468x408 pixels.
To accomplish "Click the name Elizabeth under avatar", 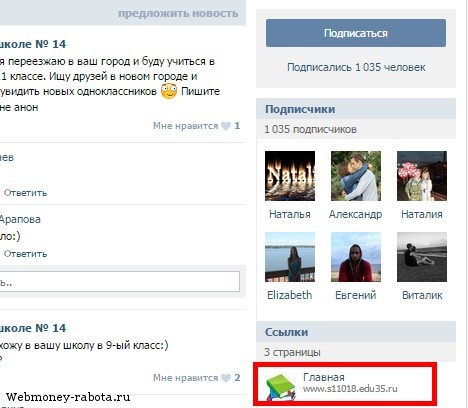I will click(290, 295).
